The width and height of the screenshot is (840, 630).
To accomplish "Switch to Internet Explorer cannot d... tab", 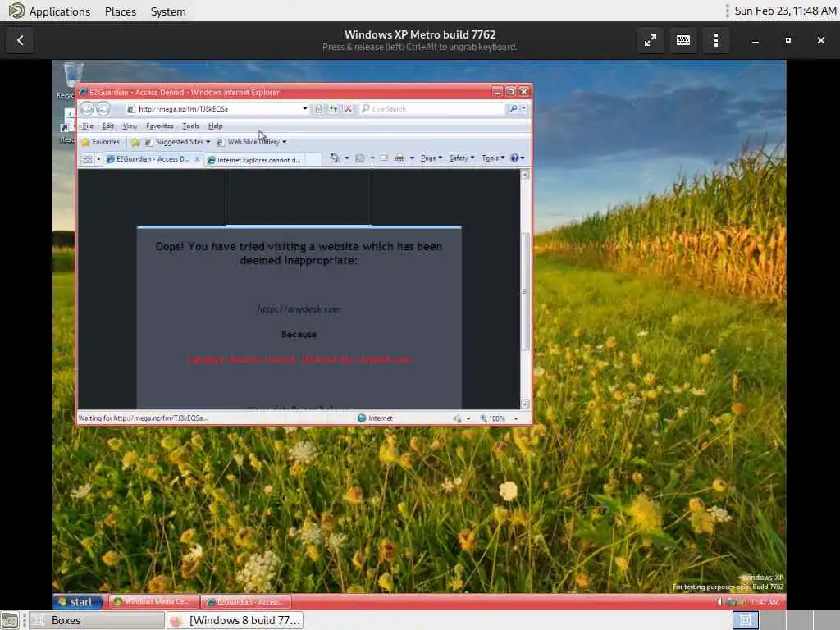I will 254,160.
